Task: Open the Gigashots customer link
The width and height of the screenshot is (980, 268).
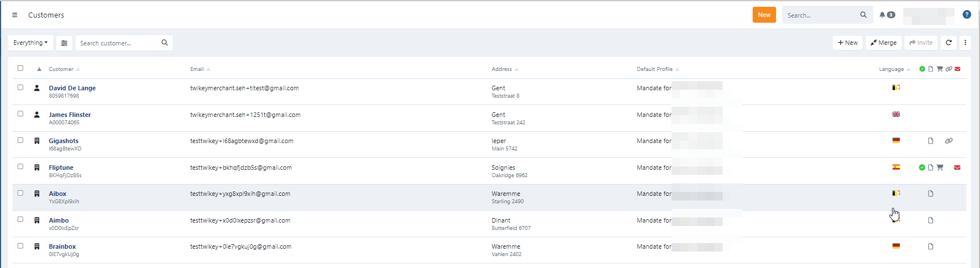Action: 64,141
